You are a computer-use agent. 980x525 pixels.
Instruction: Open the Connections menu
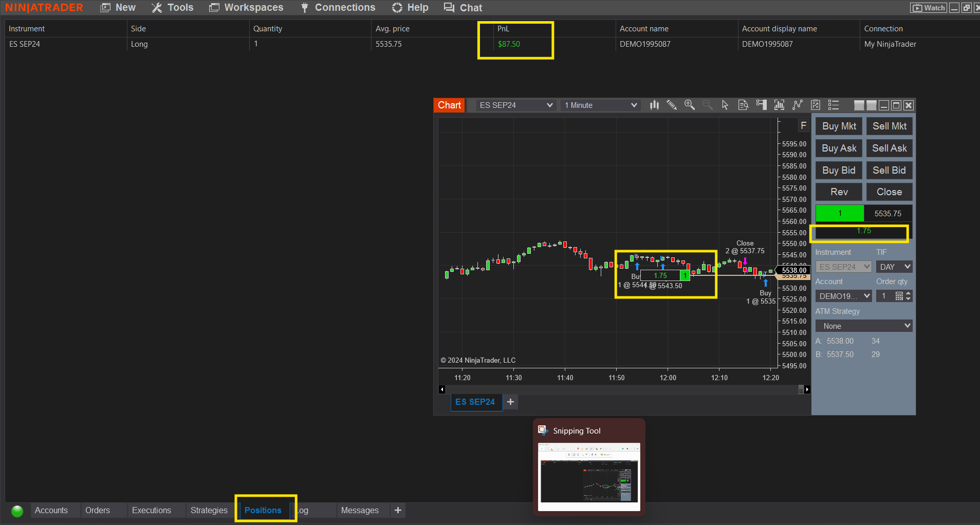pyautogui.click(x=338, y=8)
